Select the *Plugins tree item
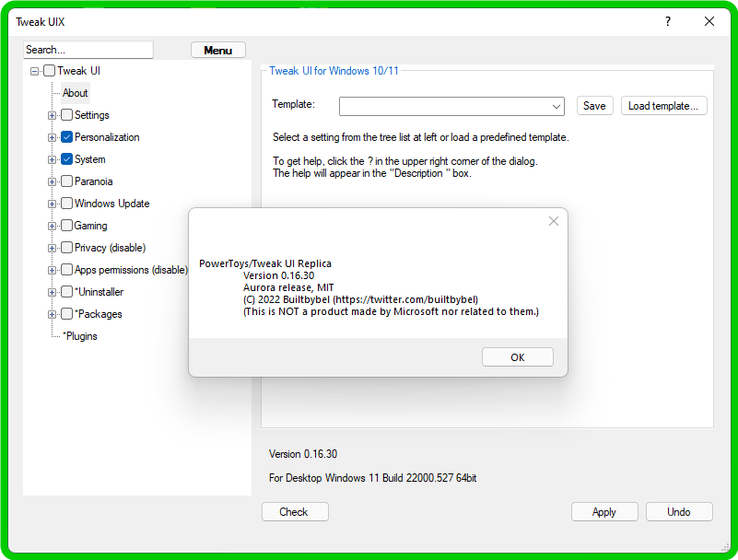 click(80, 336)
